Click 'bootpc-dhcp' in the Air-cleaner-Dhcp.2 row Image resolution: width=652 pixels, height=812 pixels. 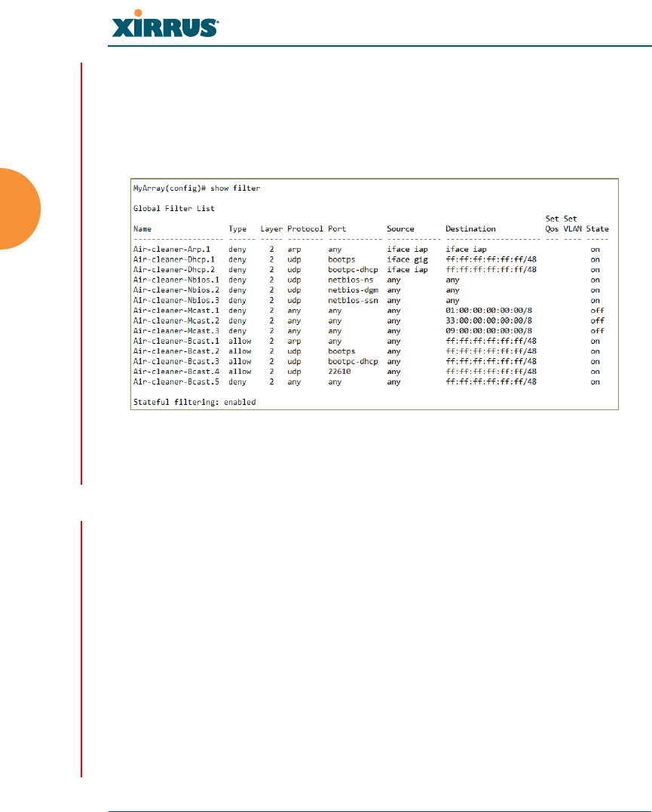tap(354, 271)
